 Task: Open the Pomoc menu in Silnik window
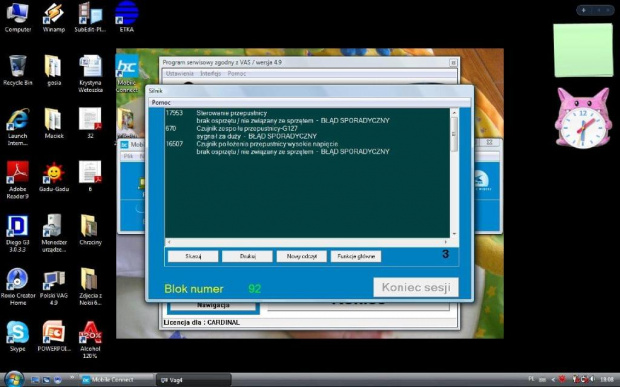pyautogui.click(x=161, y=102)
